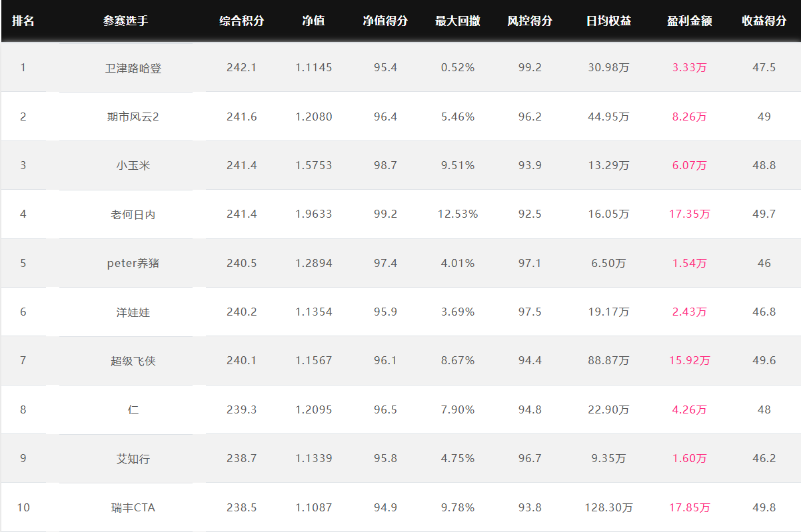Click profit amount 17.85万
Viewport: 801px width, 532px height.
(x=690, y=507)
